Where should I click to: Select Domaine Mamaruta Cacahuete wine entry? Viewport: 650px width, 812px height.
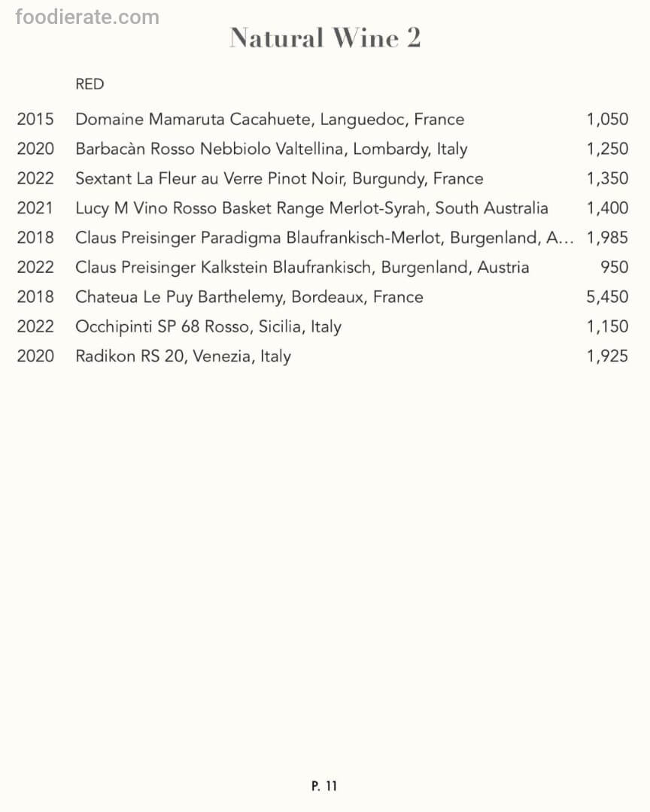[x=269, y=119]
